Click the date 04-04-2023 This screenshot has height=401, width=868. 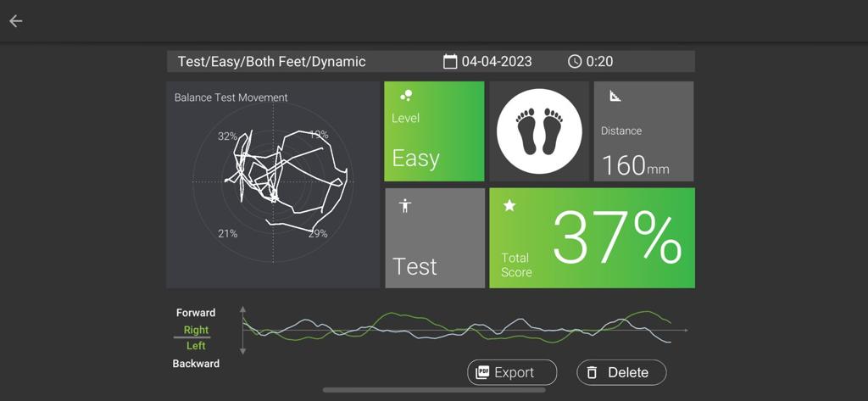[x=497, y=62]
